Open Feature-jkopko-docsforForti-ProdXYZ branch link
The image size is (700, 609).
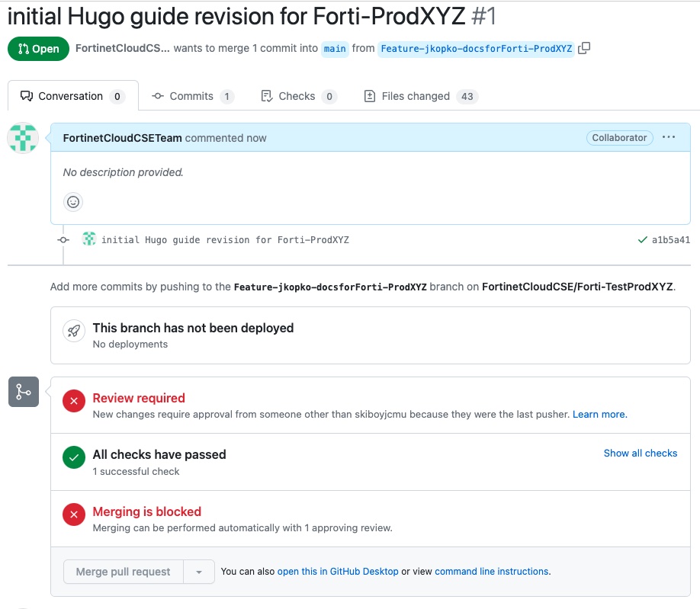[x=476, y=49]
